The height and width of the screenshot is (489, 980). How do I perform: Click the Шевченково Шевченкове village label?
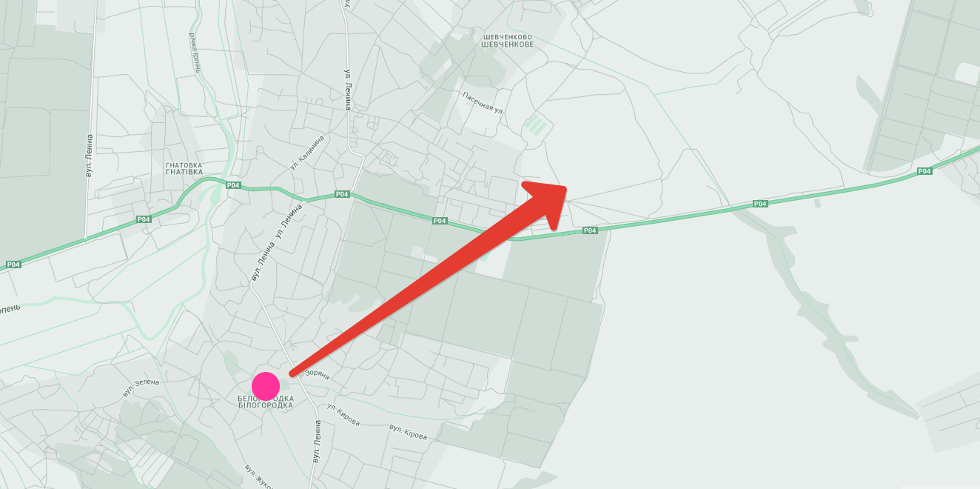(x=507, y=40)
